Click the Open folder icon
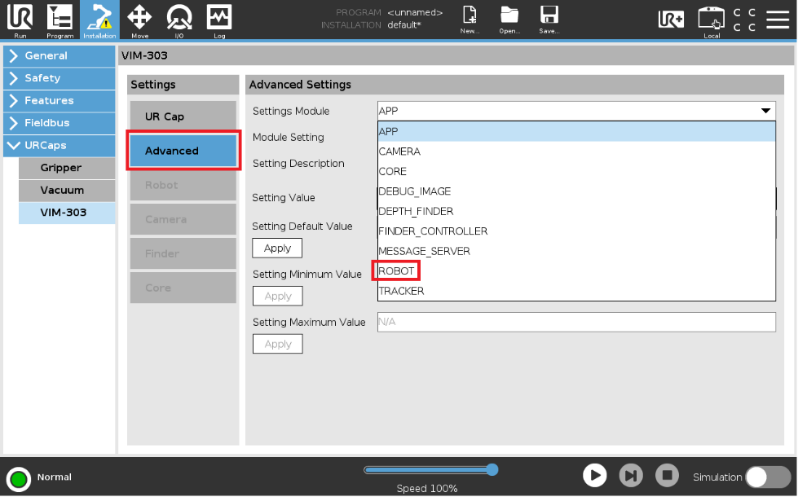Screen dimensions: 798x497 coord(509,19)
